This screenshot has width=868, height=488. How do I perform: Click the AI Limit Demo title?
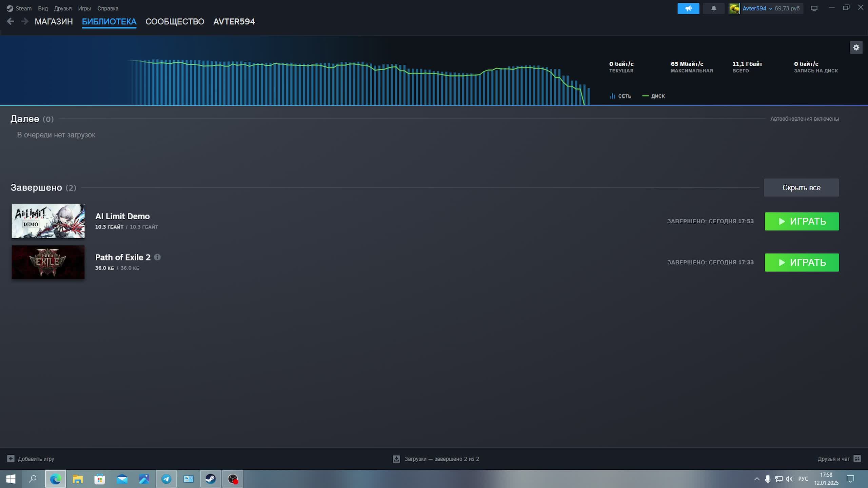click(x=122, y=216)
